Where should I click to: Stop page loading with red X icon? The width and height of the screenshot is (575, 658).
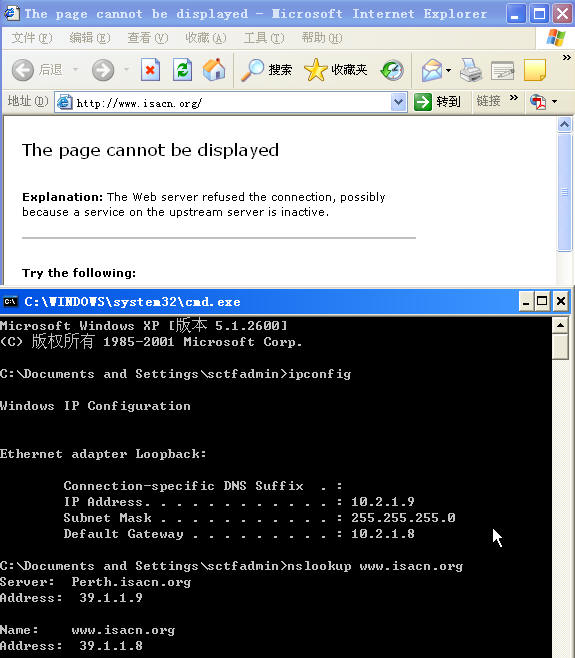click(x=150, y=70)
